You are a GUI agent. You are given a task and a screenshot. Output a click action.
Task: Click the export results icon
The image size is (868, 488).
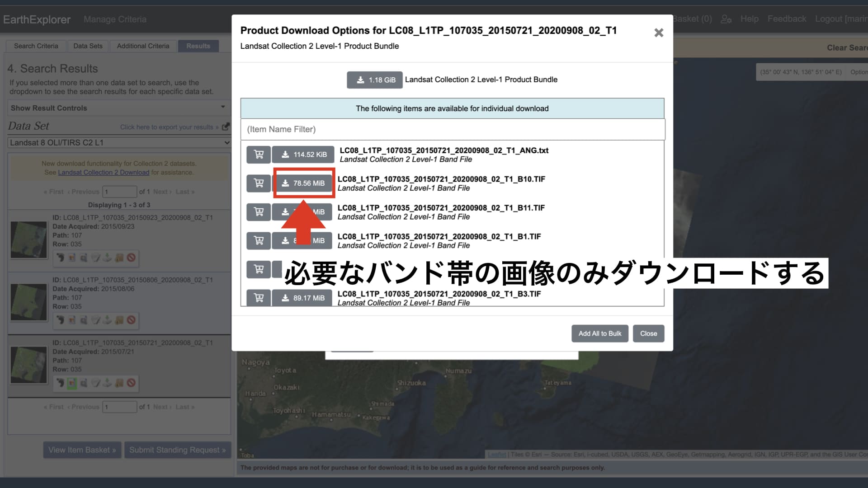click(226, 127)
